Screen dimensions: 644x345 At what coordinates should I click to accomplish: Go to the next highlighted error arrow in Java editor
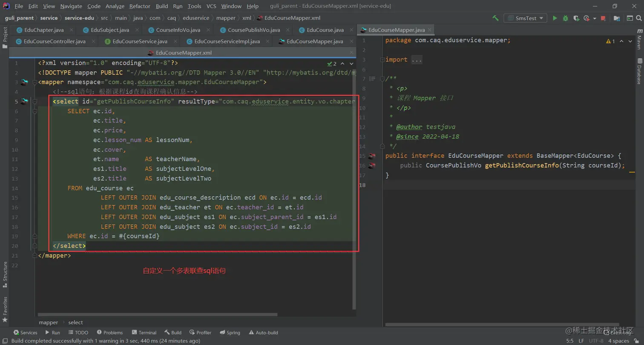[x=630, y=41]
